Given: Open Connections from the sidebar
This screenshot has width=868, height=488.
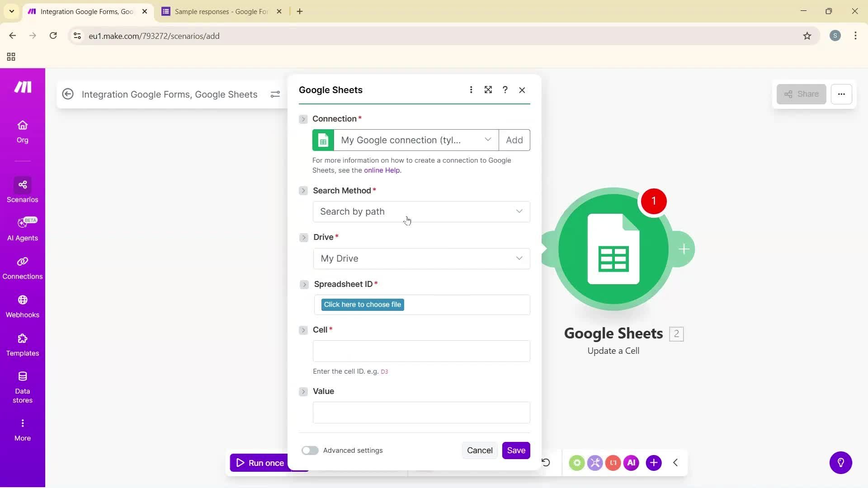Looking at the screenshot, I should tap(22, 267).
